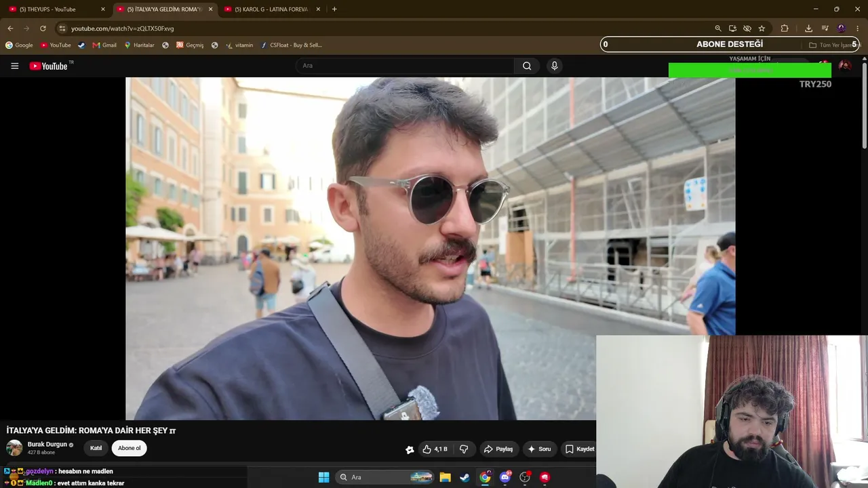Open the YouTube guide hamburger menu
The image size is (868, 488).
point(14,66)
